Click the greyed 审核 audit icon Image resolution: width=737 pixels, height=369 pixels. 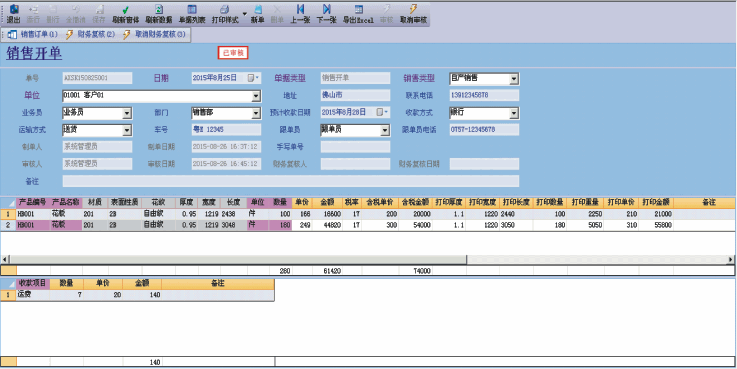click(x=386, y=14)
